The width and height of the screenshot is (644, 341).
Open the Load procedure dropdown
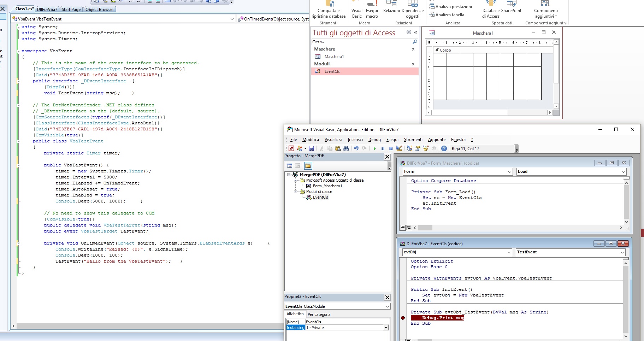(x=623, y=172)
